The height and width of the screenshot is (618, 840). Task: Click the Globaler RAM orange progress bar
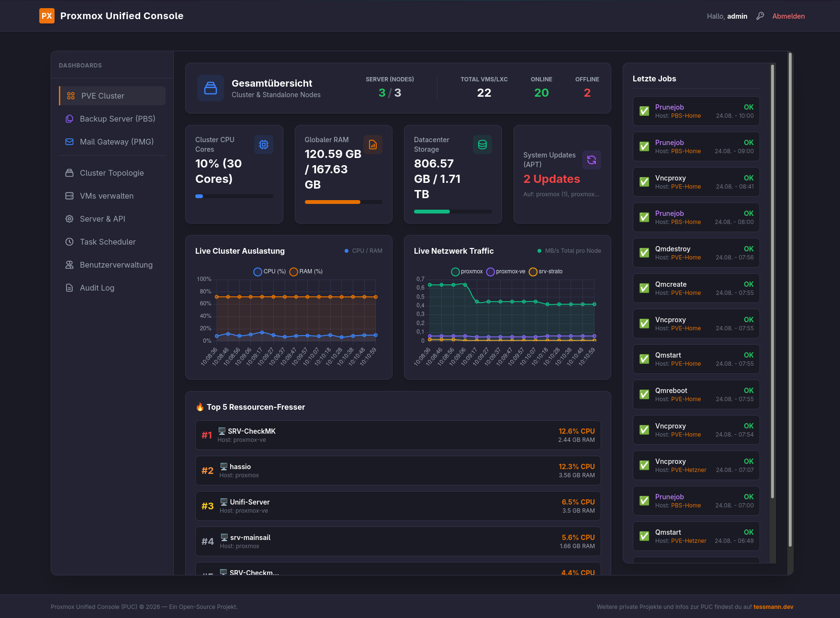click(343, 202)
